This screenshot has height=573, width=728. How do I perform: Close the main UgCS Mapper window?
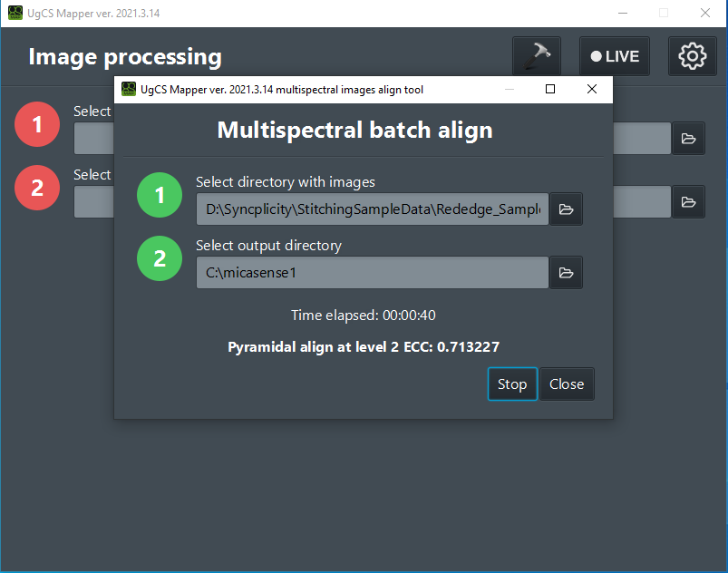pyautogui.click(x=705, y=13)
